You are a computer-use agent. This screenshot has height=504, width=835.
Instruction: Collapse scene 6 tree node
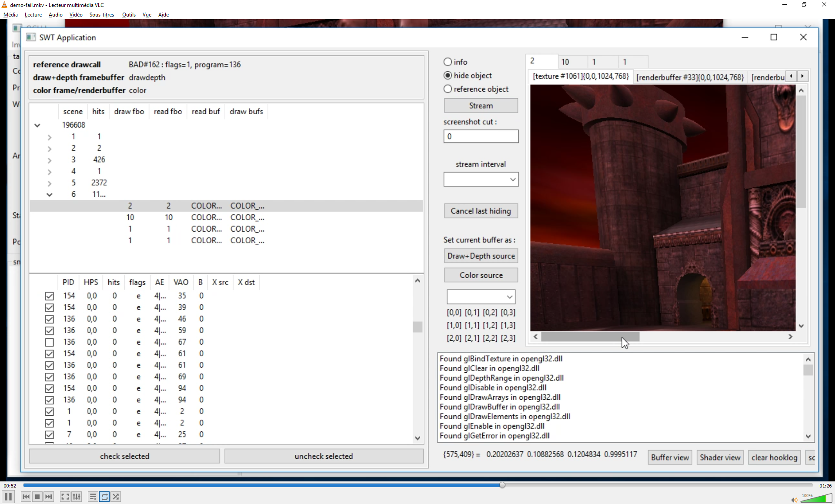[x=50, y=195]
